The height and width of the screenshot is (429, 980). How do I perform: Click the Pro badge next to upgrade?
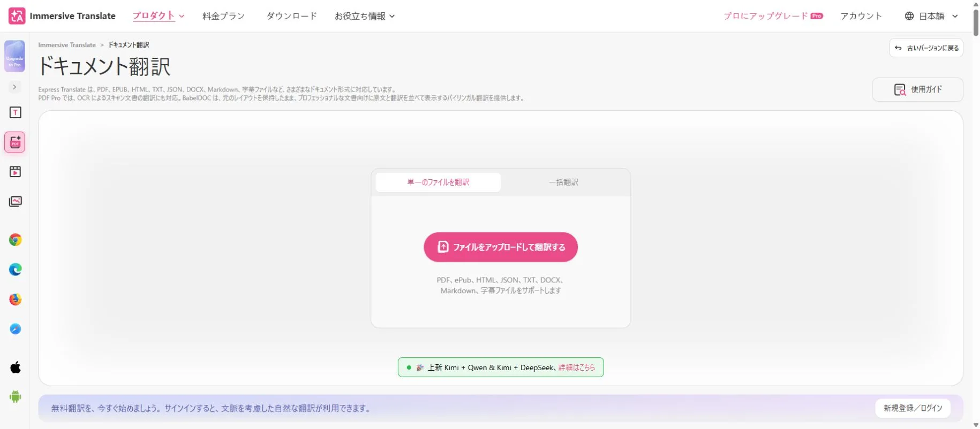pos(817,16)
